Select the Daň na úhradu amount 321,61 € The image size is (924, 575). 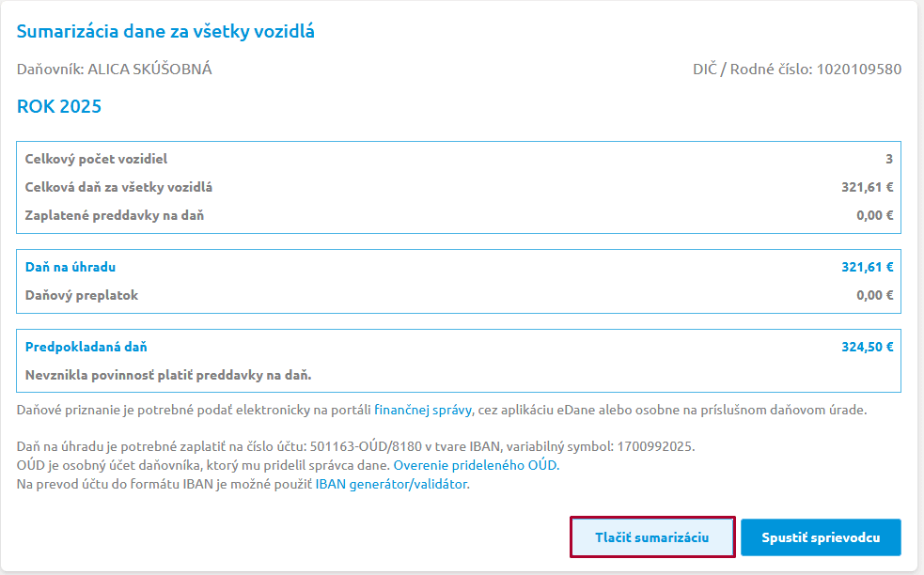[867, 267]
